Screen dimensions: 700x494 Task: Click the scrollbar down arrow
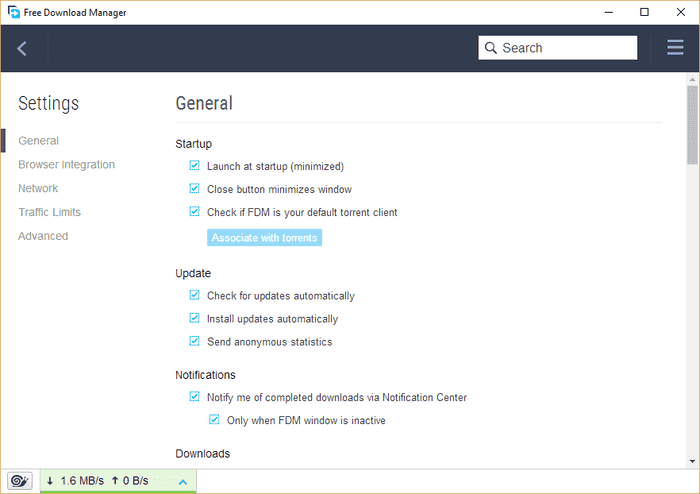[692, 462]
